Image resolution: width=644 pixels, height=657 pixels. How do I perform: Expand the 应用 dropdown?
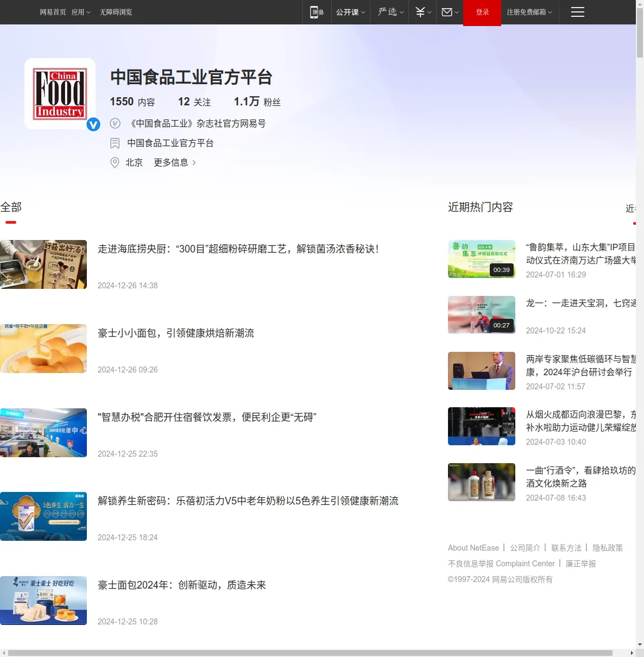[x=81, y=12]
